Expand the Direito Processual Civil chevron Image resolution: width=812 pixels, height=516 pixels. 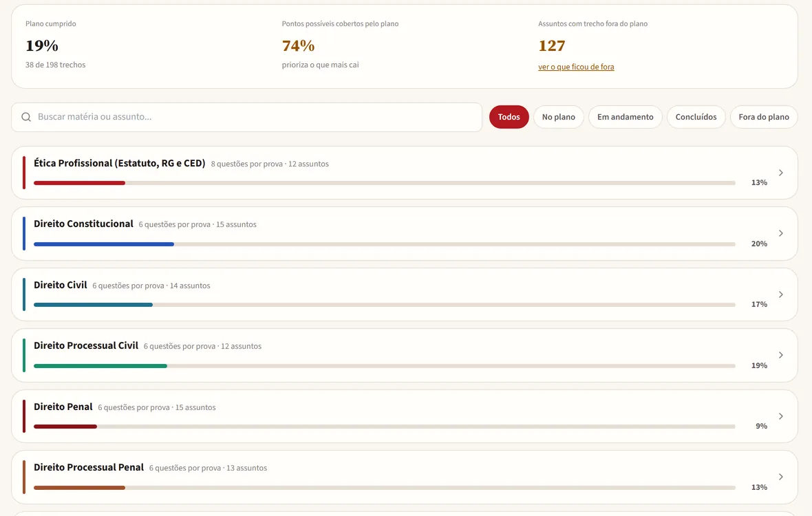[780, 355]
